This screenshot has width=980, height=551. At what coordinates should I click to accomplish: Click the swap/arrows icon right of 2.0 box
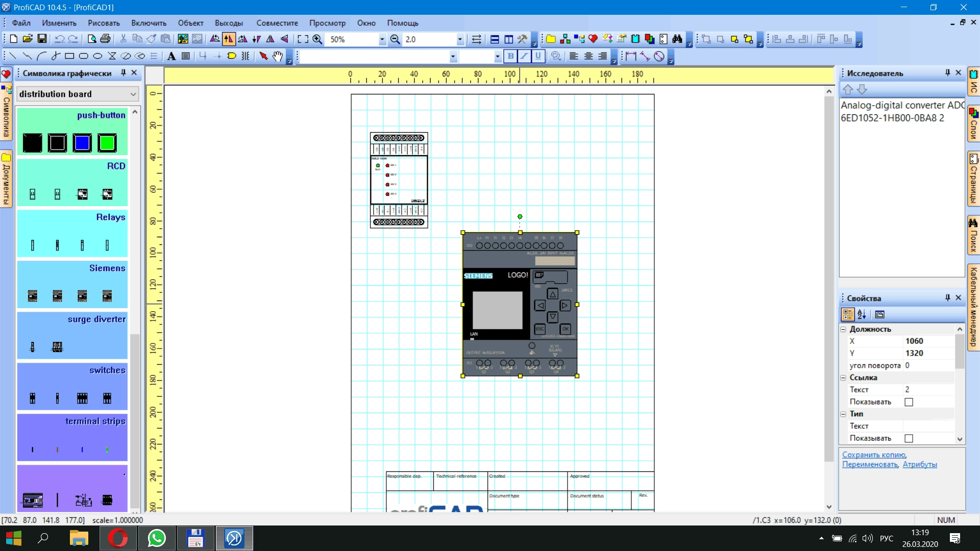click(x=476, y=39)
